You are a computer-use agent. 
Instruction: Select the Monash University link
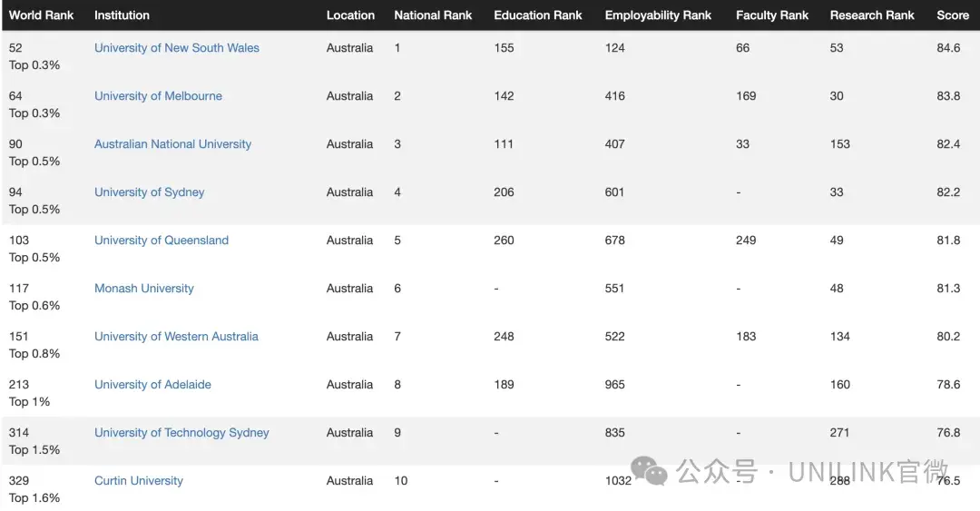[144, 289]
